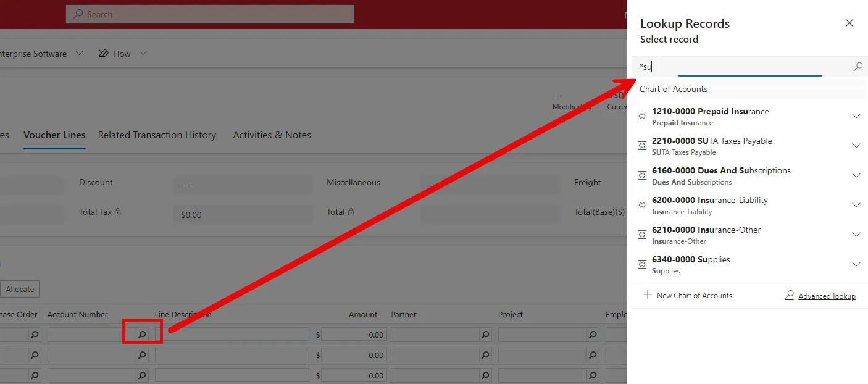This screenshot has width=868, height=384.
Task: Click Line Description input in second grid row
Action: click(x=232, y=354)
